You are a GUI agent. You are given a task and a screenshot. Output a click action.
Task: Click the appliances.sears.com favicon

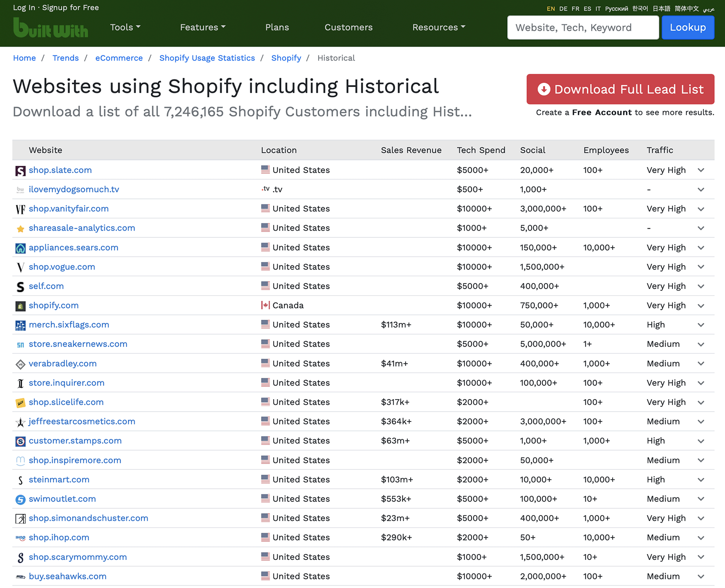click(20, 248)
